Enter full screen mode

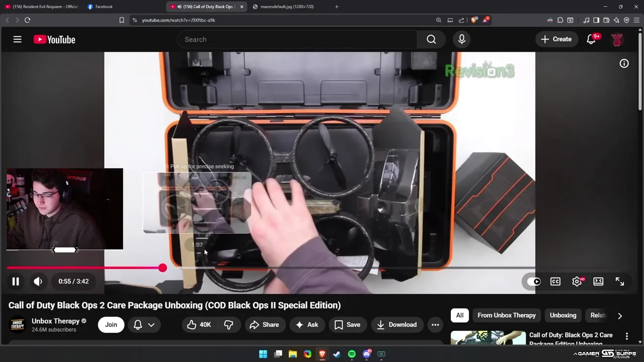[x=620, y=282]
